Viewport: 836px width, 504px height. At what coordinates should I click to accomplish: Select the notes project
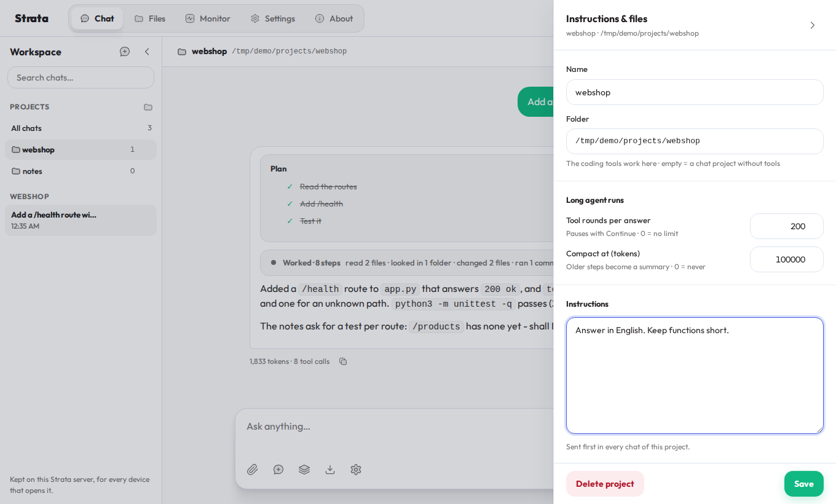pos(81,171)
